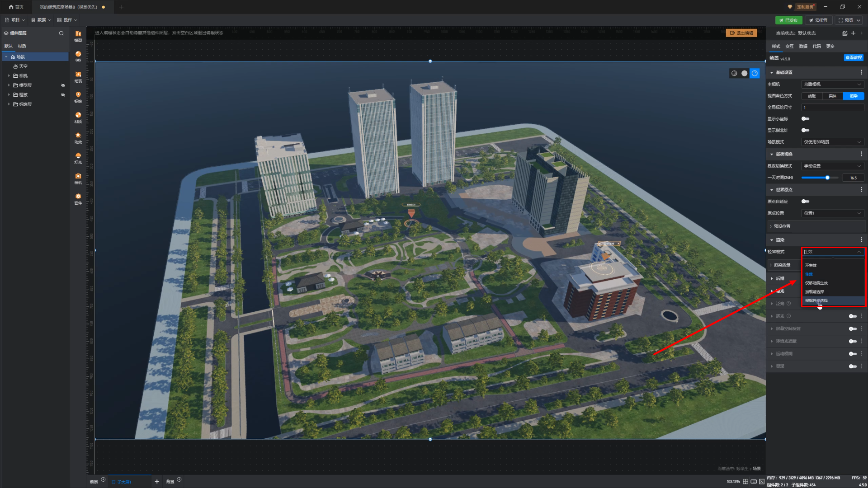Viewport: 868px width, 488px height.
Task: Open the GIS component category icon
Action: click(x=78, y=55)
